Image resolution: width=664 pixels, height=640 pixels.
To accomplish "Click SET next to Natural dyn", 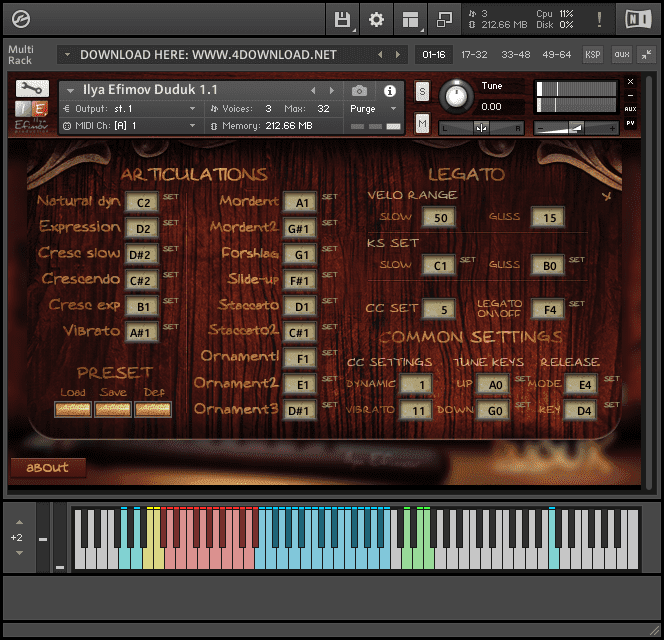I will [171, 197].
